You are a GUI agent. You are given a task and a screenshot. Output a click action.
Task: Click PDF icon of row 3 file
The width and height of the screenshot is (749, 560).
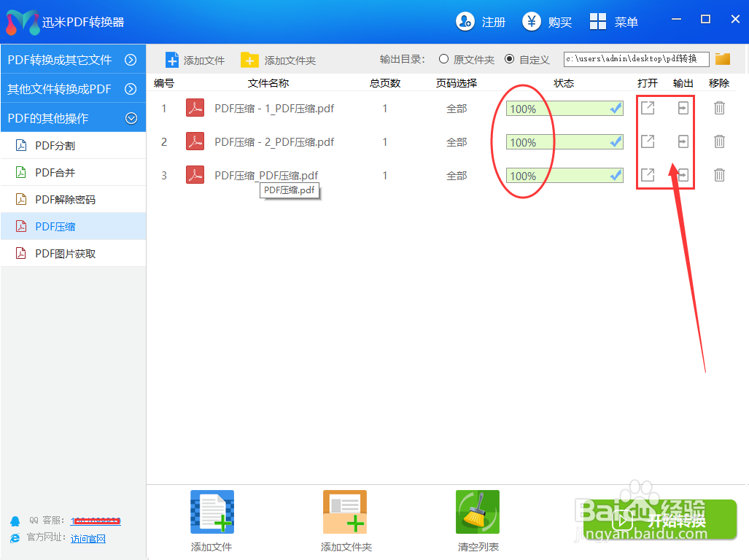click(x=195, y=175)
